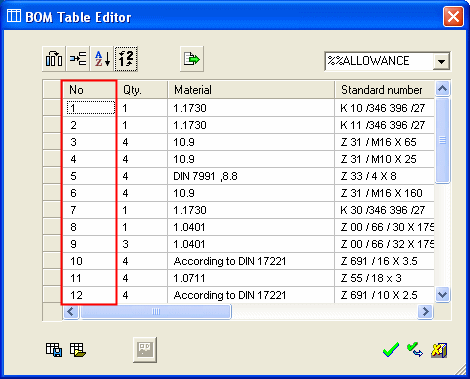Click Qty cell of row 6
Image resolution: width=470 pixels, height=379 pixels.
142,193
